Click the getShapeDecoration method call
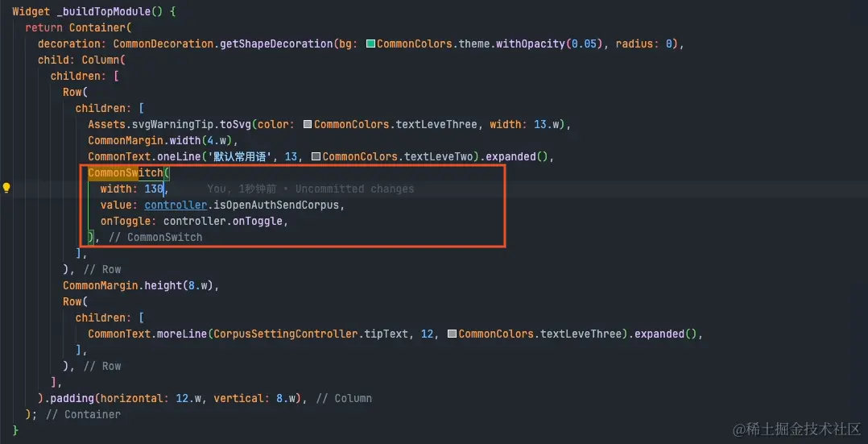Screen dimensions: 868x444 (277, 44)
